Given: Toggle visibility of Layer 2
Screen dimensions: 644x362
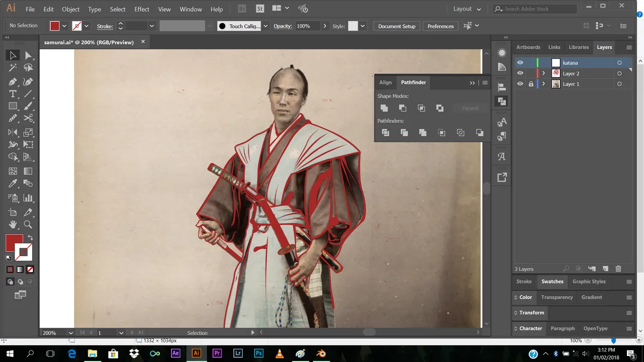Looking at the screenshot, I should [x=520, y=73].
